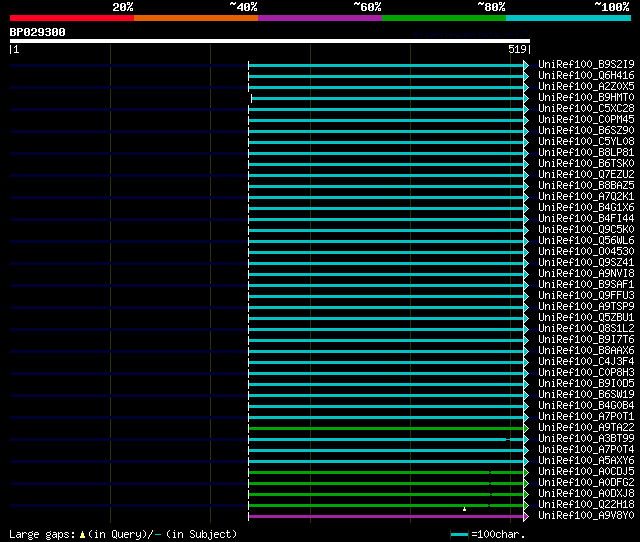Click the green ~80% identity legend segment

point(444,18)
